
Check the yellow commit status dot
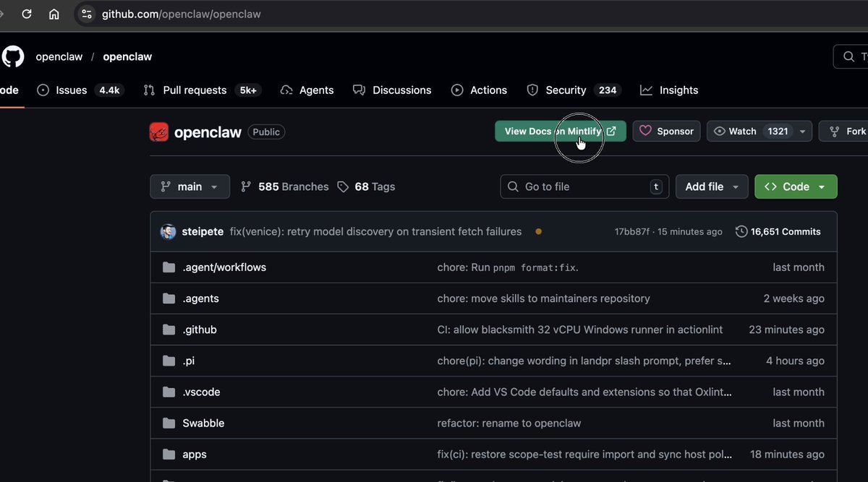coord(538,232)
